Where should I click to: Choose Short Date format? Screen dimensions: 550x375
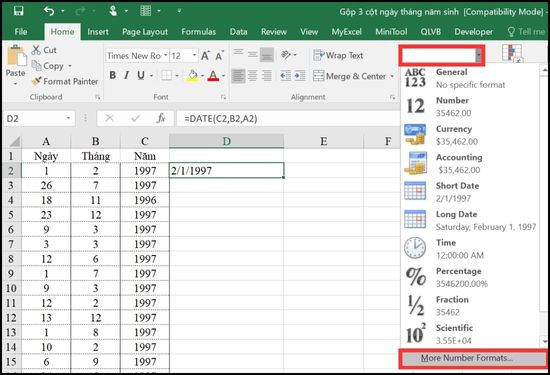[x=470, y=192]
